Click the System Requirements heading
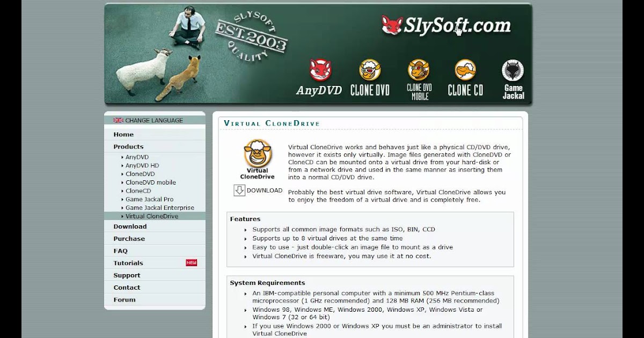Image resolution: width=644 pixels, height=338 pixels. coord(267,283)
